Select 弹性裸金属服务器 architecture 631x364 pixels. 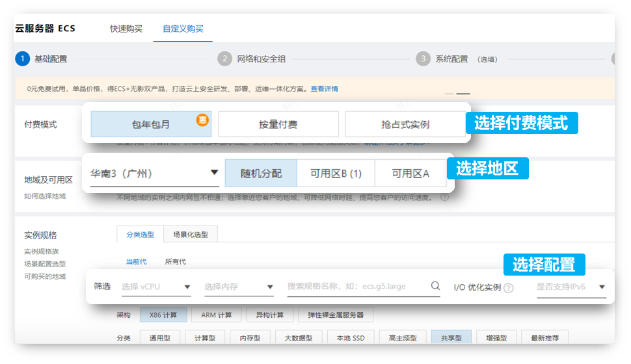pos(336,315)
